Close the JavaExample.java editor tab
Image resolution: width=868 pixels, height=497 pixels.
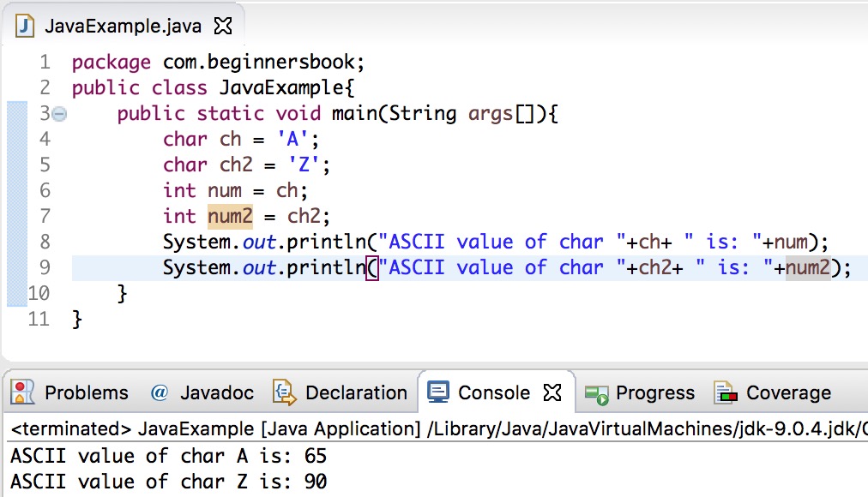[x=221, y=26]
